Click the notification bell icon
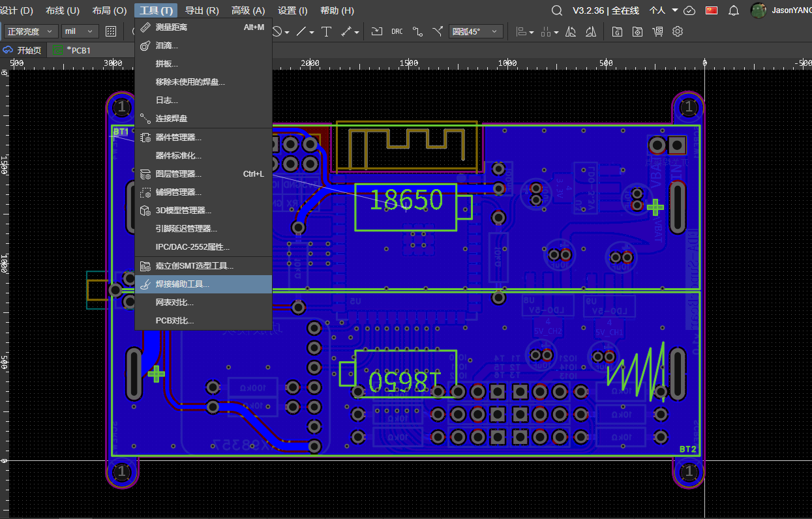This screenshot has width=812, height=519. [733, 10]
